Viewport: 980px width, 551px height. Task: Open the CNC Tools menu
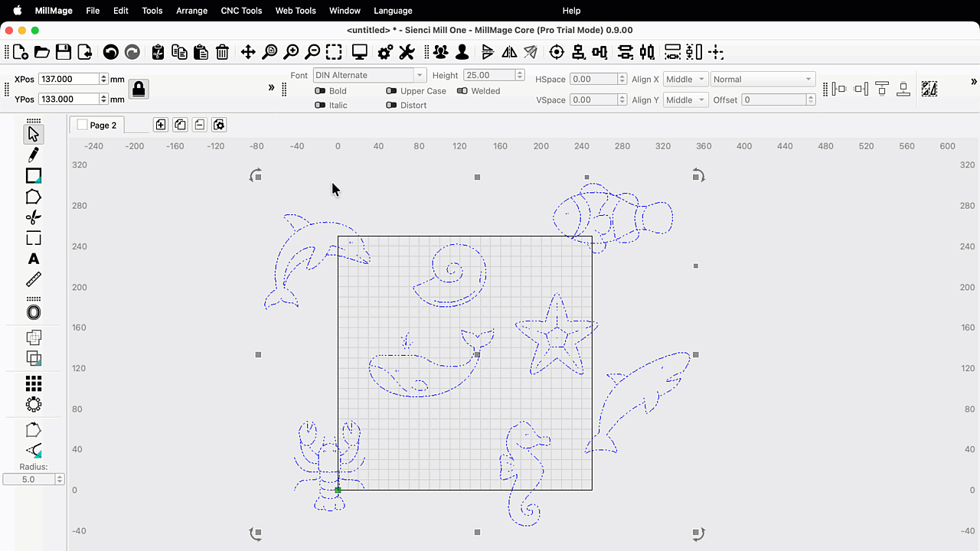241,11
